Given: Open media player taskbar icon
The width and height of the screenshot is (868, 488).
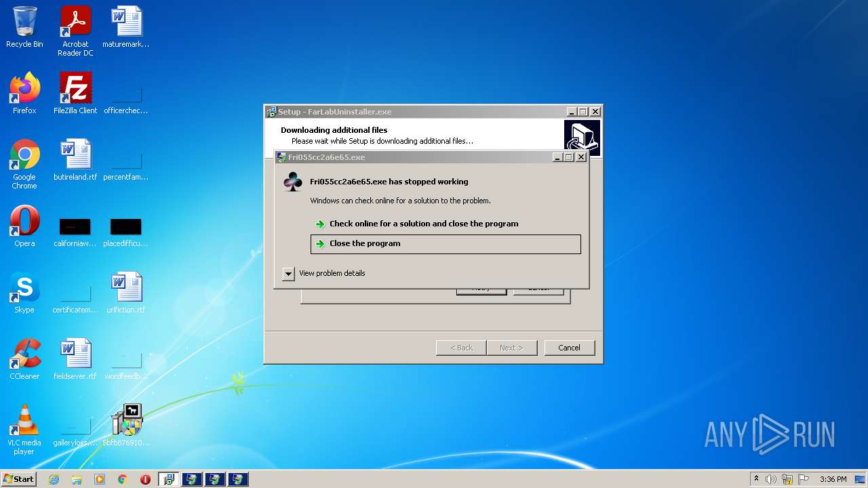Looking at the screenshot, I should tap(100, 479).
